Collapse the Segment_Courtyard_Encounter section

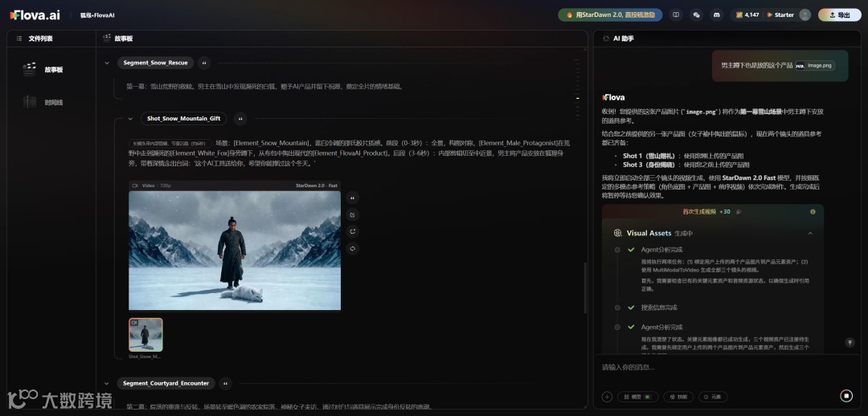pos(107,383)
